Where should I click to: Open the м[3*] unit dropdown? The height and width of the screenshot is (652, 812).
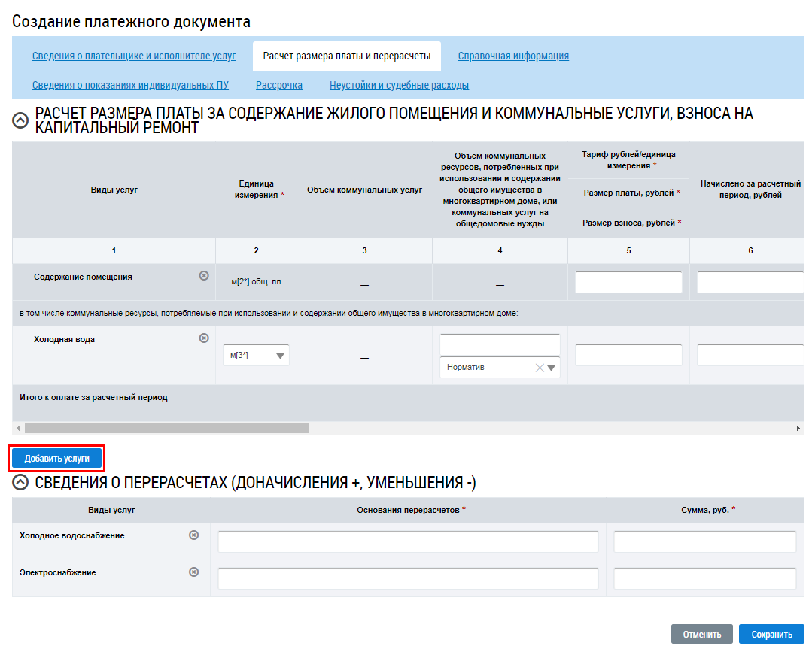click(x=281, y=356)
